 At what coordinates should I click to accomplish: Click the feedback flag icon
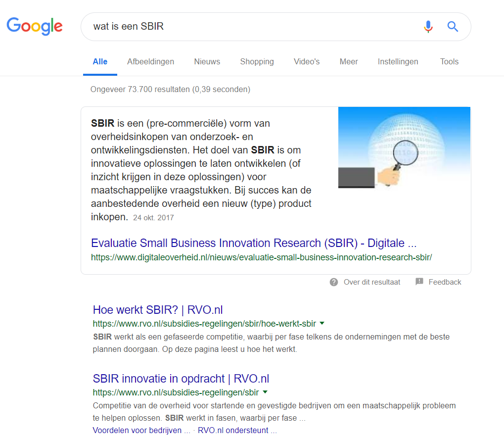pos(419,282)
